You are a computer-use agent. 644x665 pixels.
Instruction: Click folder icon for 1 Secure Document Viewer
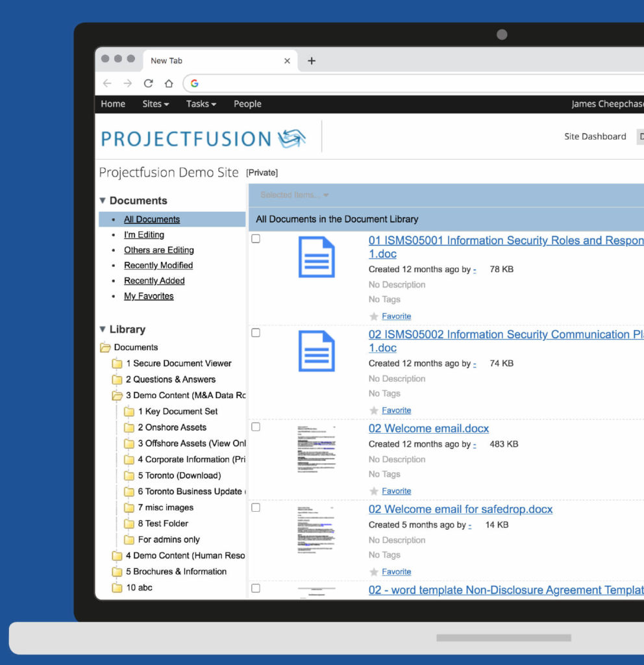117,364
